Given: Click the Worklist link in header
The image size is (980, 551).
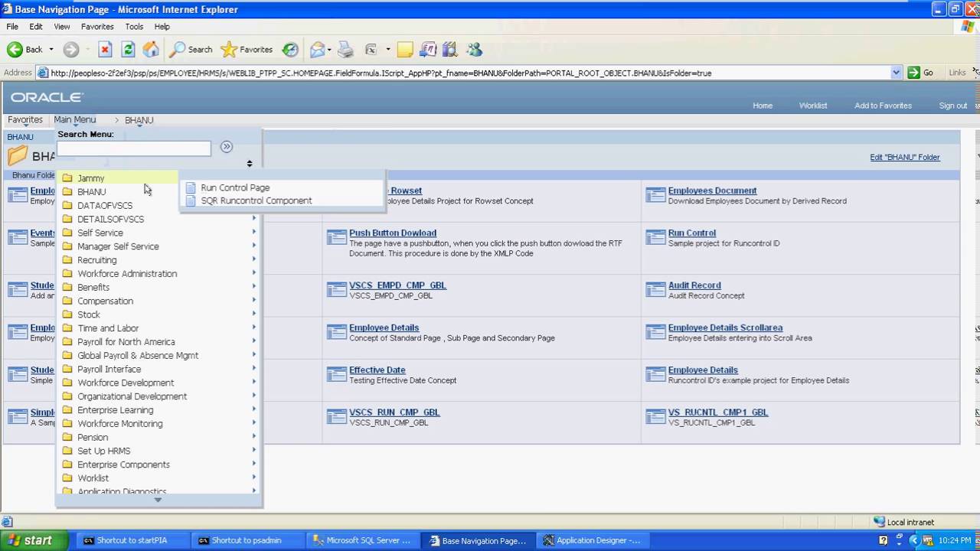Looking at the screenshot, I should 813,106.
